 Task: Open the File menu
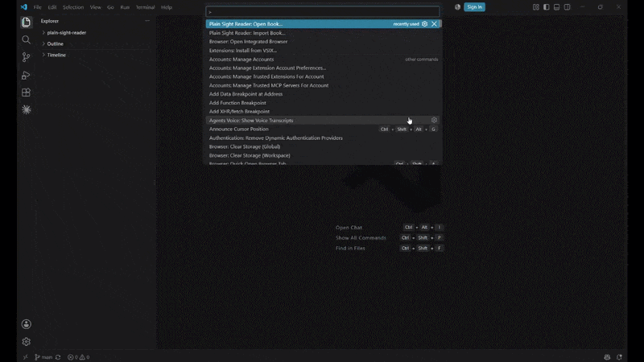click(x=37, y=7)
